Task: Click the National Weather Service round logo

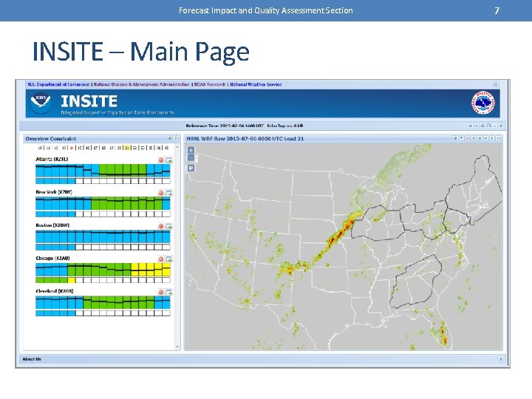Action: click(x=483, y=103)
